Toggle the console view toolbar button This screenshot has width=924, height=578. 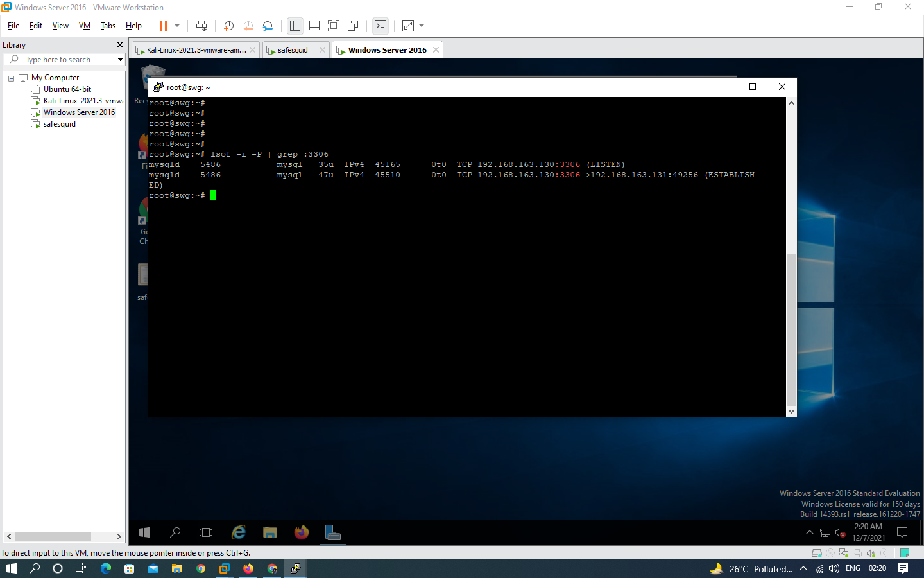tap(381, 26)
